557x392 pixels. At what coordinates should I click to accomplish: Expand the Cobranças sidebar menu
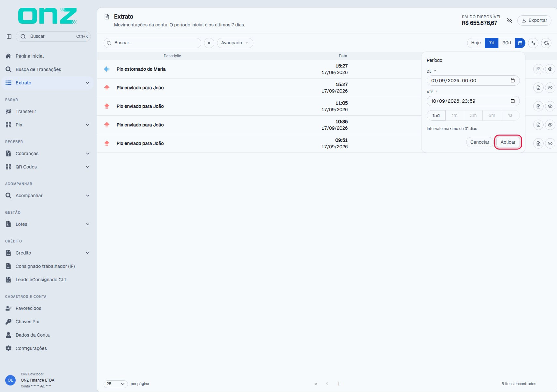[x=87, y=153]
